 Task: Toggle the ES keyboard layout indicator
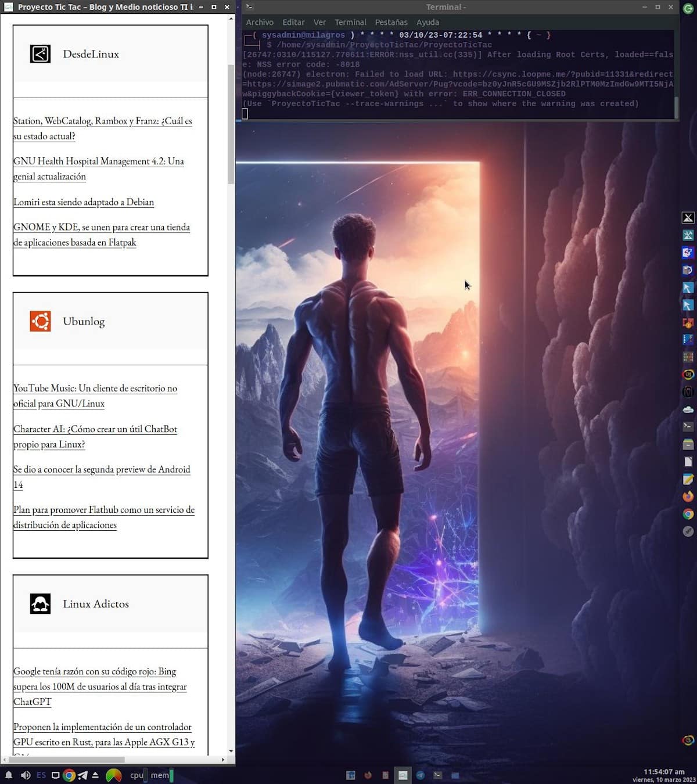[x=41, y=775]
